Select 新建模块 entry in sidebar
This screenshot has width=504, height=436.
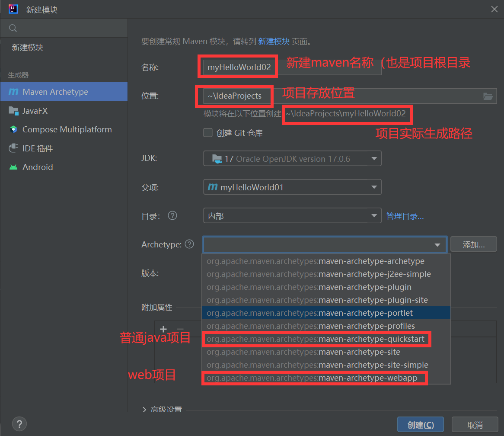click(64, 47)
